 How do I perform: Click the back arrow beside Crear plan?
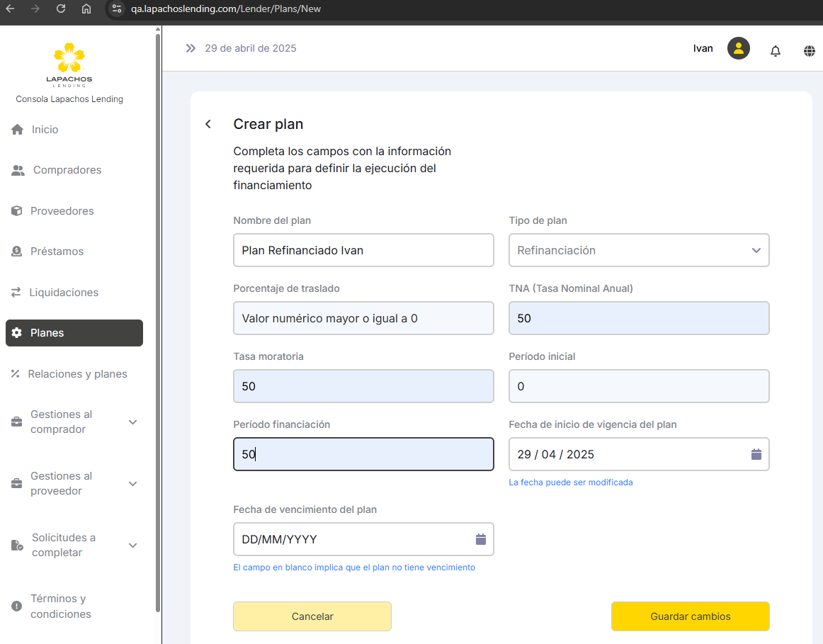coord(208,124)
